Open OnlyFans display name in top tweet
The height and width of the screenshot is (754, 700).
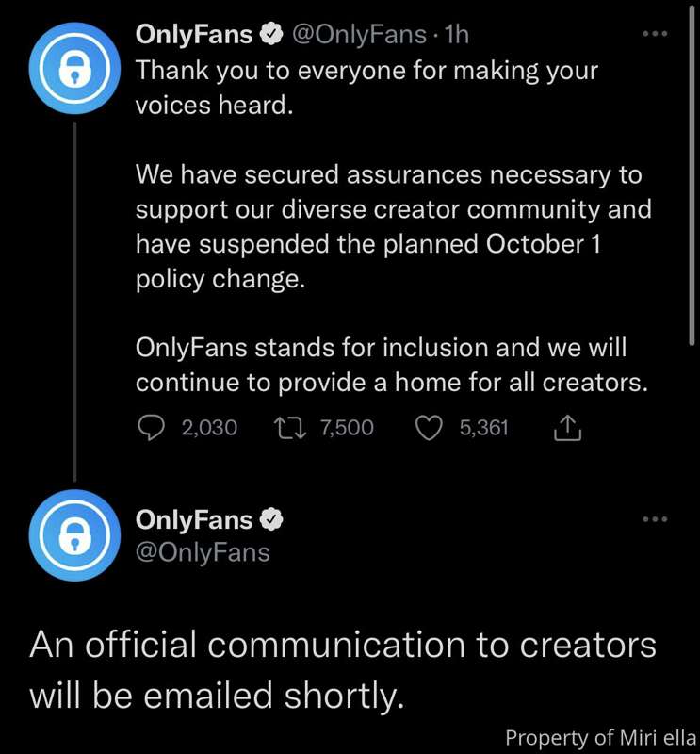coord(194,35)
